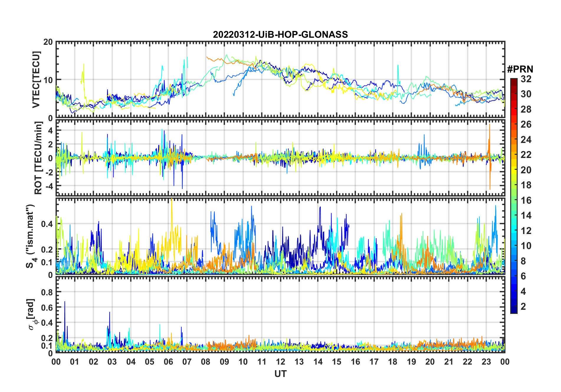The image size is (561, 392).
Task: Click the ROT [TECU/min] axis label
Action: [x=38, y=158]
